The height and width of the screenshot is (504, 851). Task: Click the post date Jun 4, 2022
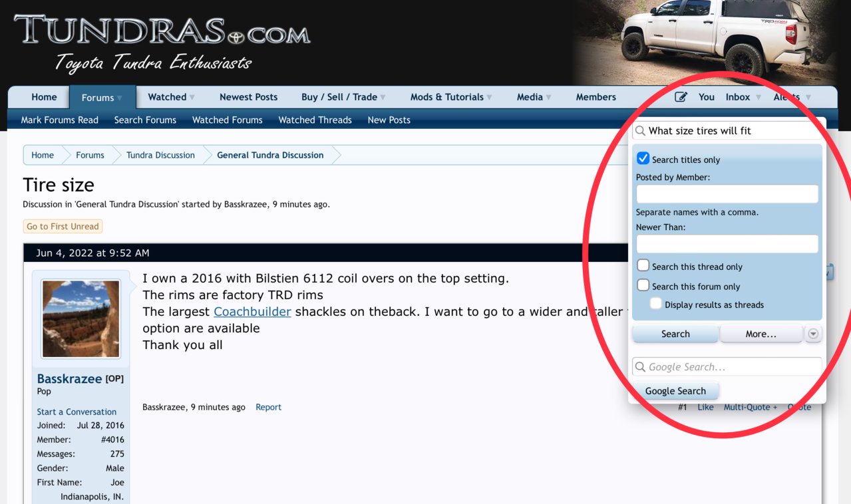[x=92, y=253]
